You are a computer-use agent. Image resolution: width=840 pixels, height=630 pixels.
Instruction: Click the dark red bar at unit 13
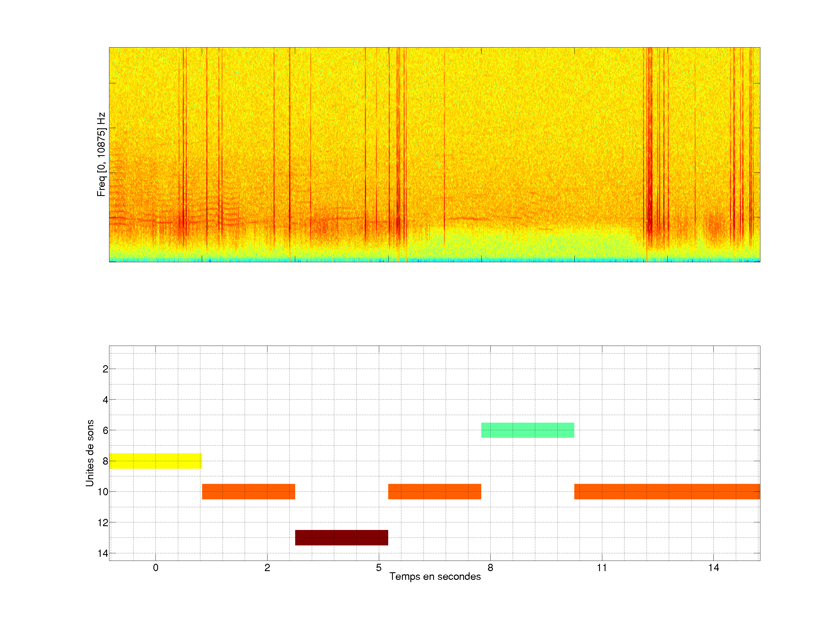[x=341, y=537]
